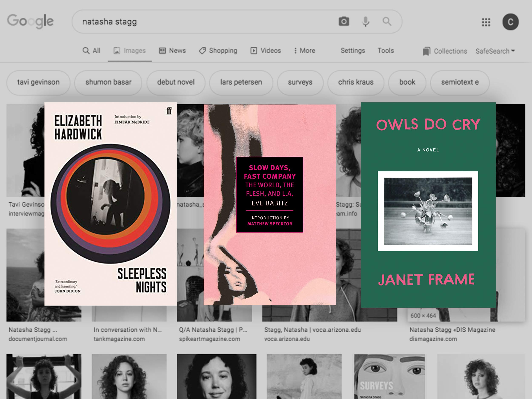Click the Collections bookmark icon

pyautogui.click(x=426, y=51)
